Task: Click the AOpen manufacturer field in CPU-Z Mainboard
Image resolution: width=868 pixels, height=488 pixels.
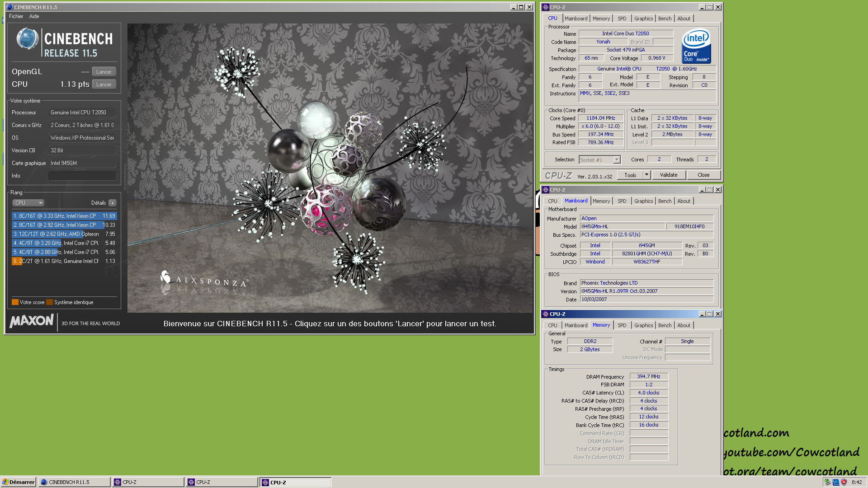Action: [646, 219]
